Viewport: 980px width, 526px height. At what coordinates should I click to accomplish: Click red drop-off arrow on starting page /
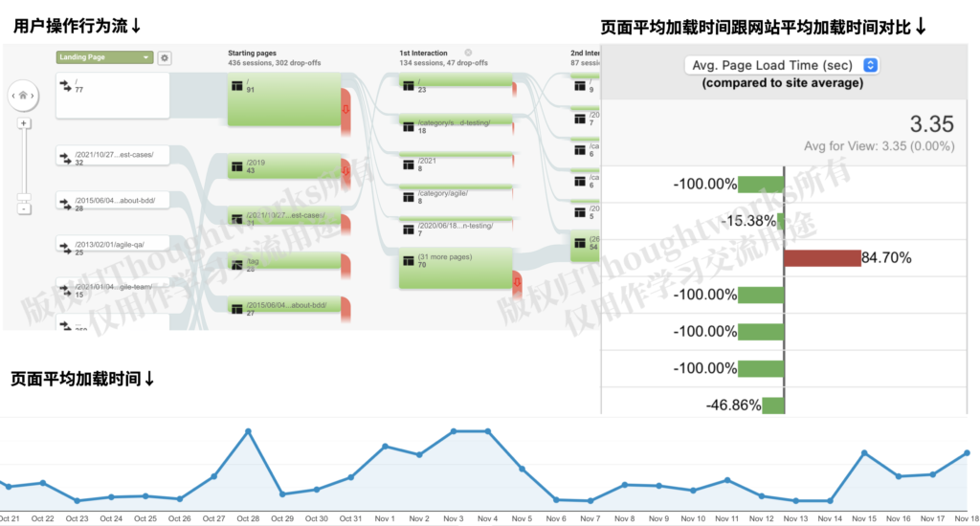tap(345, 109)
